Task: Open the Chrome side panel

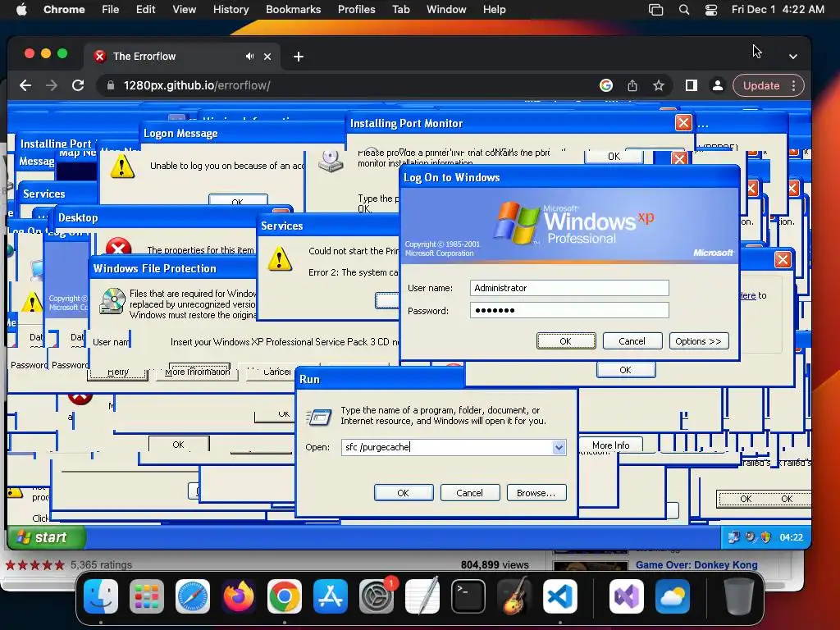Action: pos(691,85)
